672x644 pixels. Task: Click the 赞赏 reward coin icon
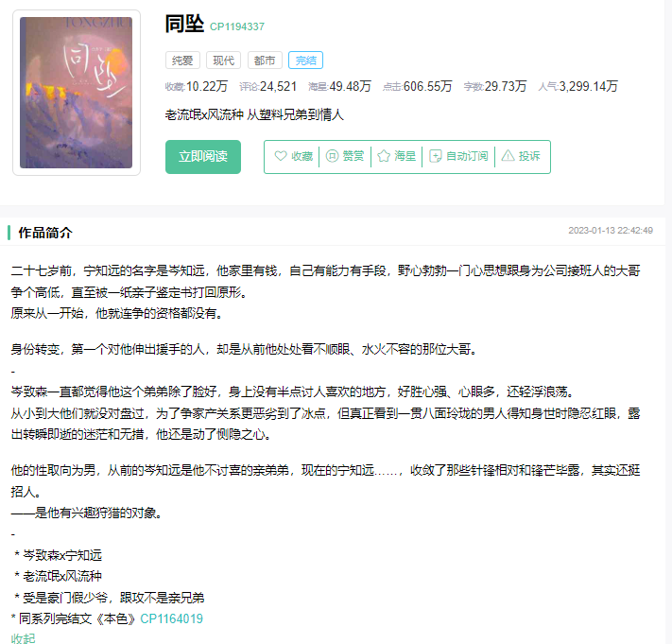click(332, 156)
